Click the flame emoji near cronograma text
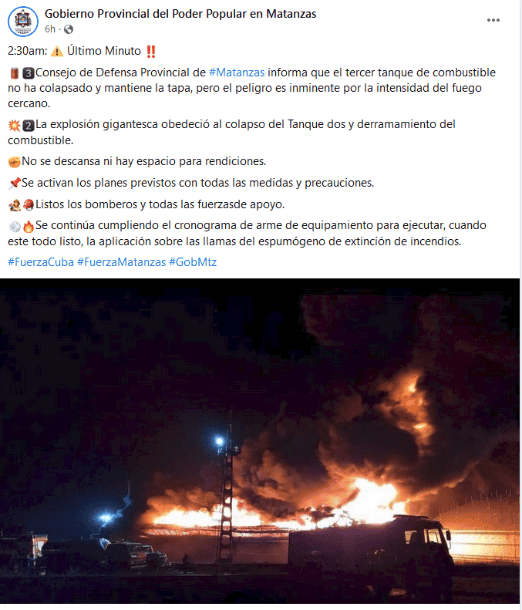522x610 pixels. 28,226
